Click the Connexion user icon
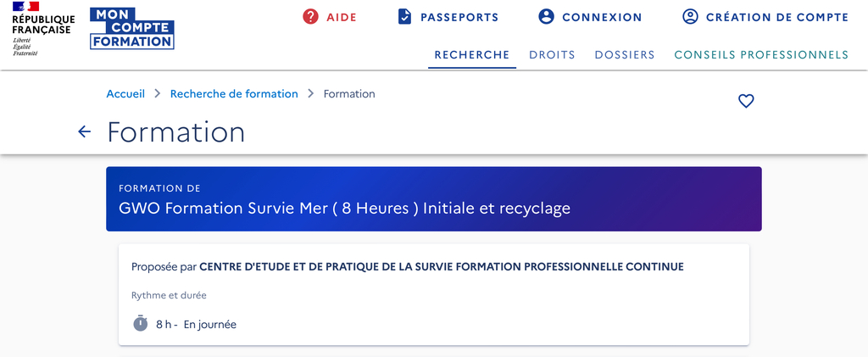The height and width of the screenshot is (357, 868). coord(547,17)
